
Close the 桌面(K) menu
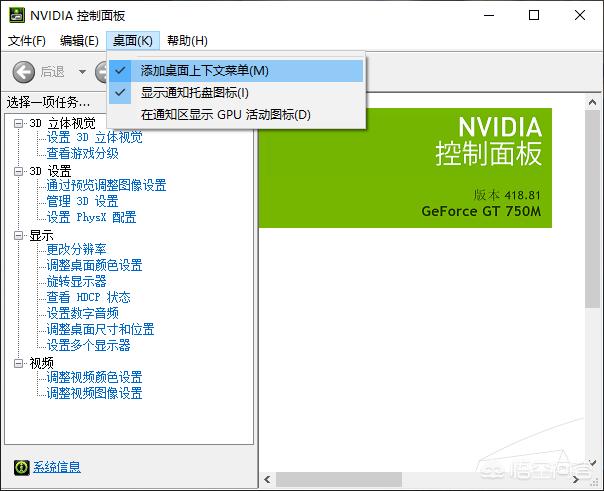coord(133,40)
